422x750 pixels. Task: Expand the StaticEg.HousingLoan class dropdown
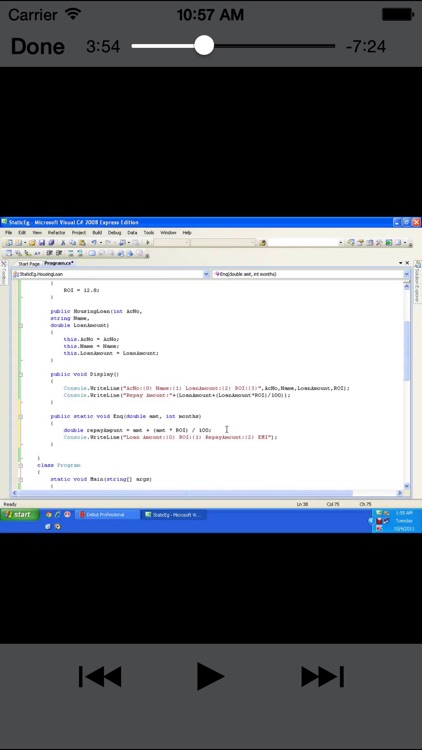(207, 274)
